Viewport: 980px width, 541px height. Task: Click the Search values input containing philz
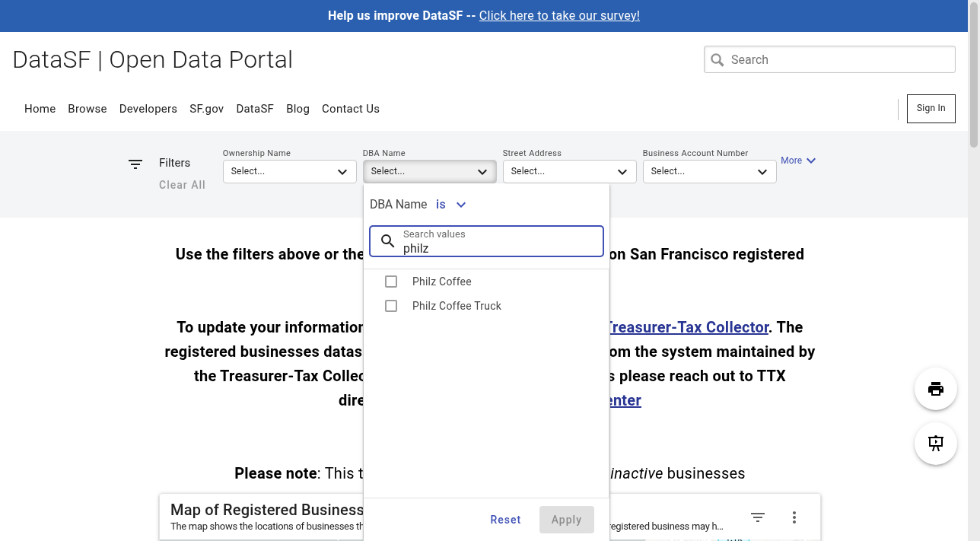point(487,241)
